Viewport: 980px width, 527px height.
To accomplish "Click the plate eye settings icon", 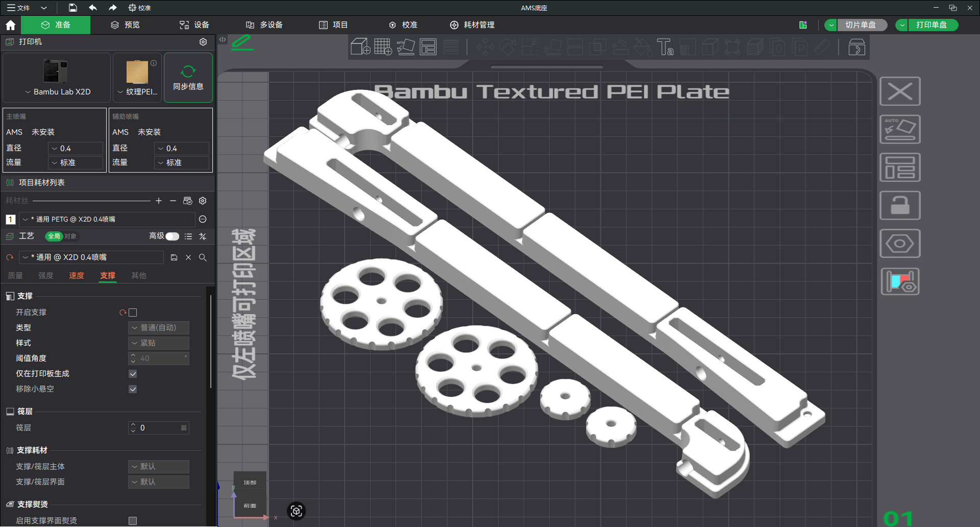I will [x=900, y=244].
